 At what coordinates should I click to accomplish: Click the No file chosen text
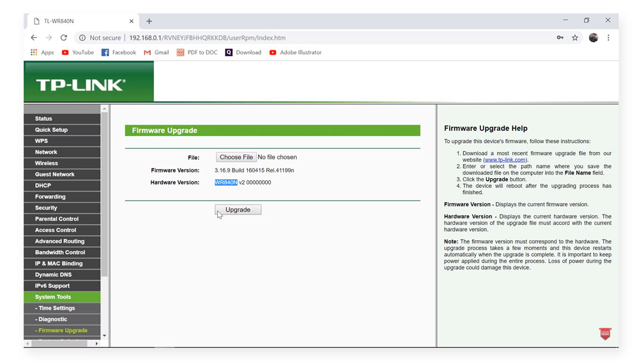(277, 157)
